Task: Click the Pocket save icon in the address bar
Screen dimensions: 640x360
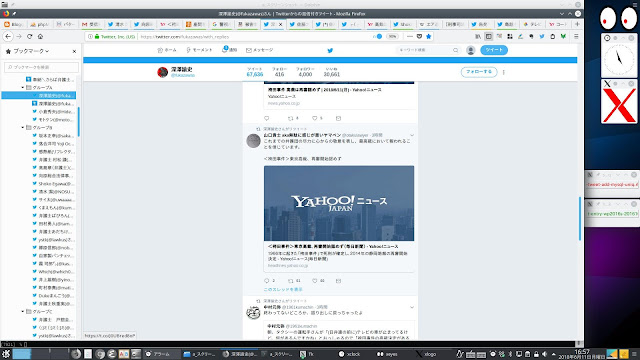Action: (x=419, y=36)
